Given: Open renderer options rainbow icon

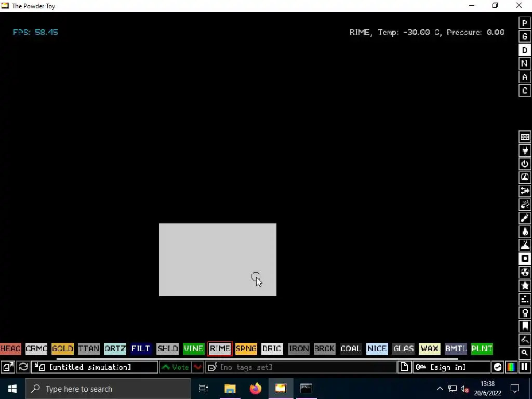Looking at the screenshot, I should coord(511,367).
